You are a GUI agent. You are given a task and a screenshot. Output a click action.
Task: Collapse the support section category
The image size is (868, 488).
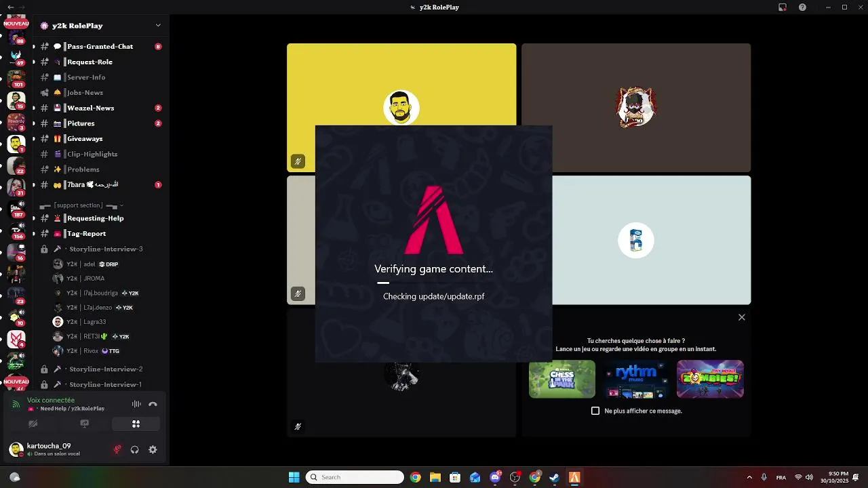(x=81, y=205)
